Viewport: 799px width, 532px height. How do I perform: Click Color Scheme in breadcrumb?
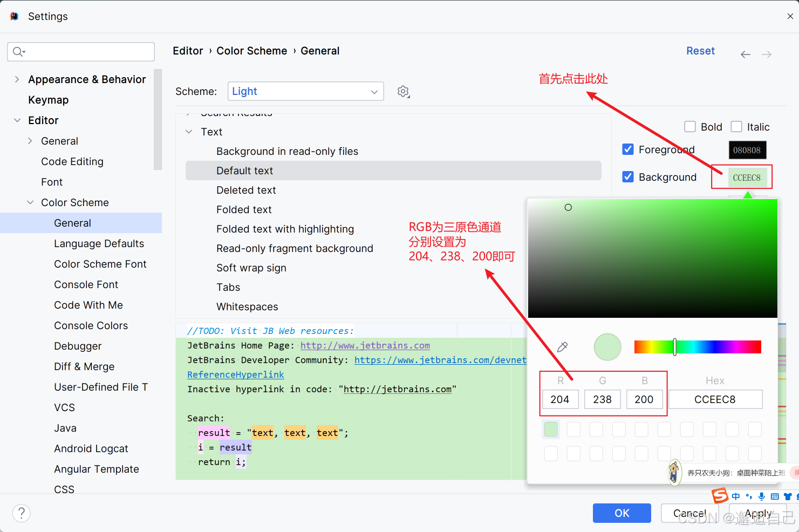(252, 51)
